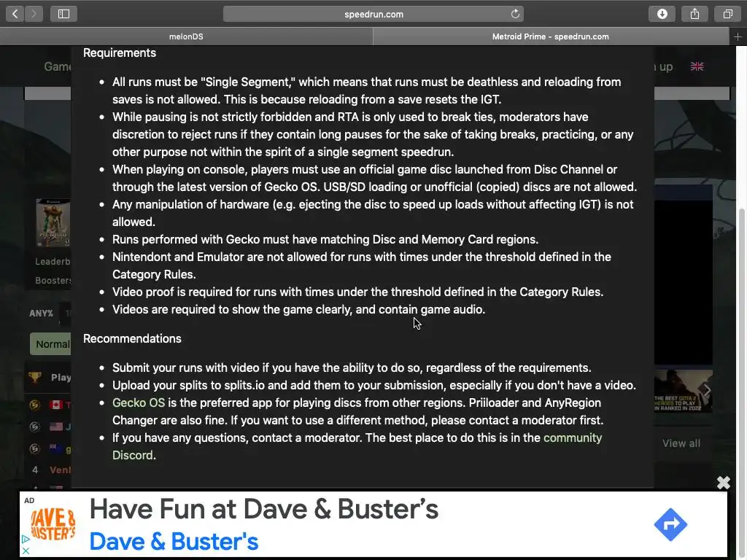
Task: Click the Canadian flag in first leaderboard row
Action: [x=56, y=405]
